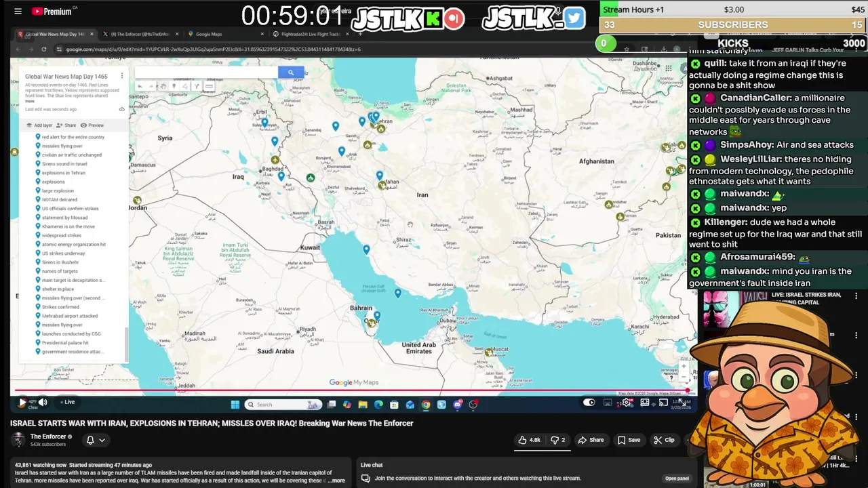Expand the map description via the 'more' link
This screenshot has height=488, width=868.
[30, 101]
